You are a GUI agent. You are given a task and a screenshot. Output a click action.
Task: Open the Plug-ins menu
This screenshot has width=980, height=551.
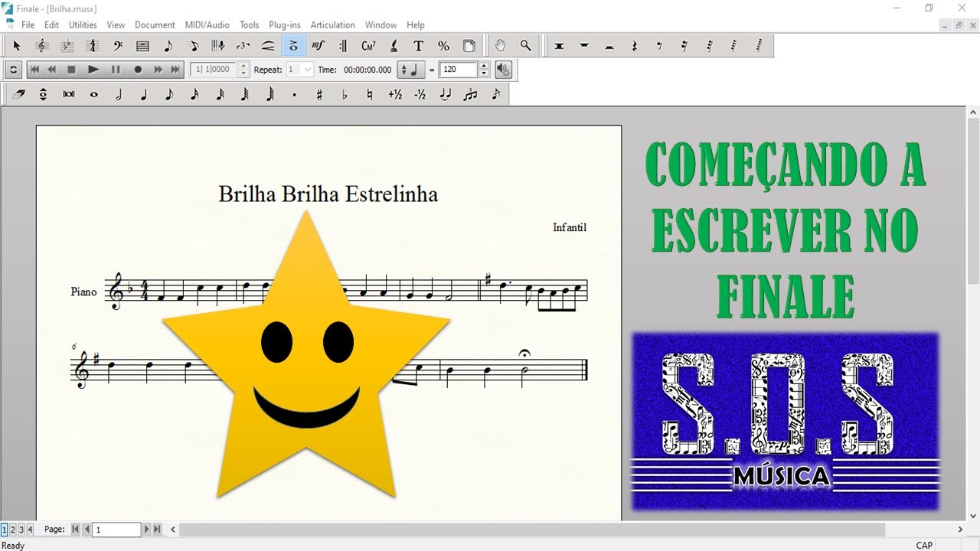[x=285, y=24]
